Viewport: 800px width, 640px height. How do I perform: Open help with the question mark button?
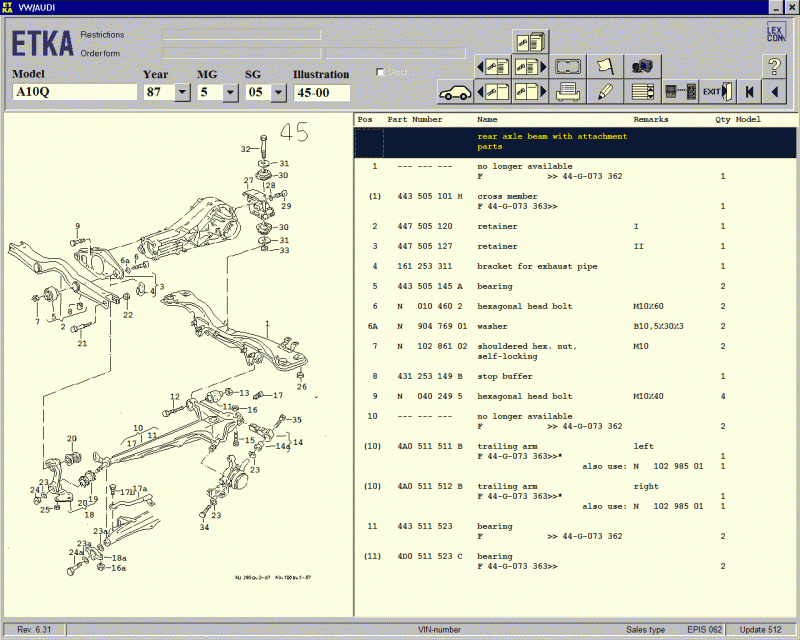click(775, 67)
